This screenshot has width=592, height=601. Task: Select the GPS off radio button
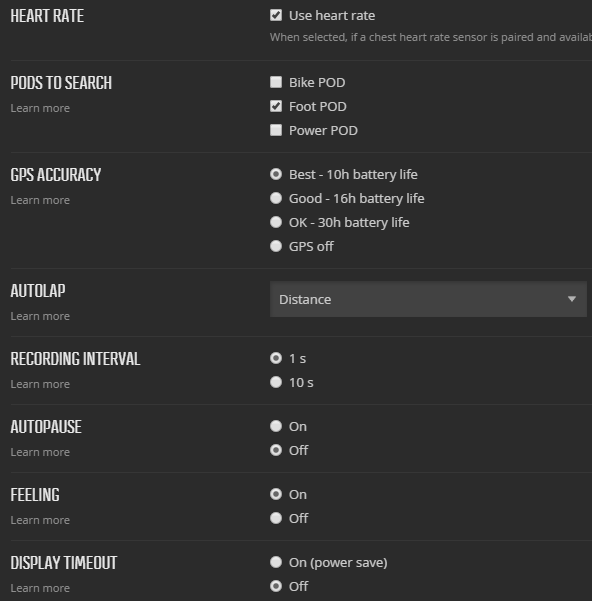coord(276,246)
